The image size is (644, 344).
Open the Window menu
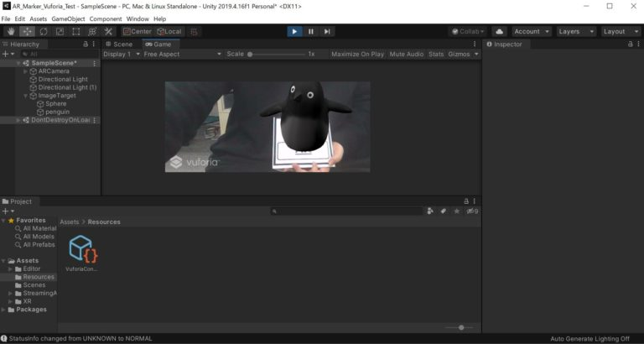tap(138, 19)
